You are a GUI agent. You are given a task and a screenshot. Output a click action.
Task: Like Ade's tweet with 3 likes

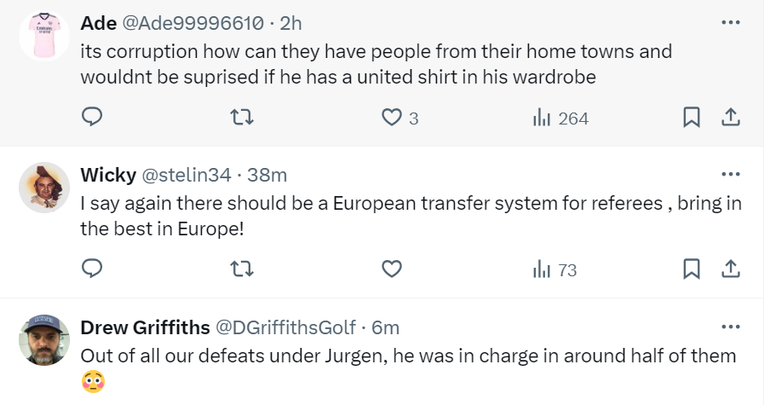(392, 118)
